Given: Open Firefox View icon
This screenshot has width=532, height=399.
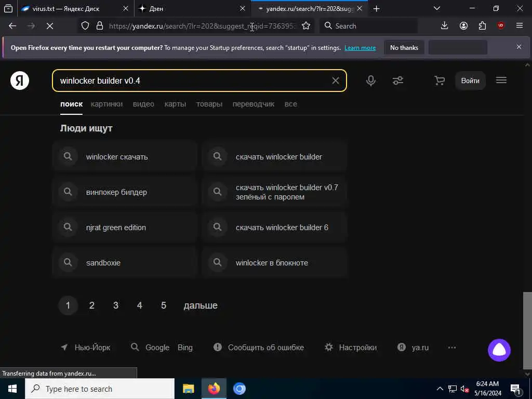Looking at the screenshot, I should pos(8,9).
